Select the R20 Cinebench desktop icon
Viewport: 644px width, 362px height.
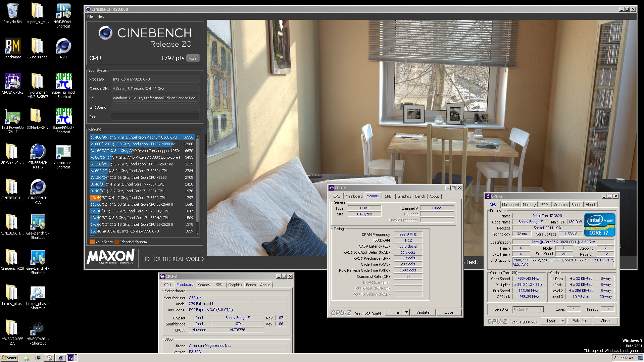(63, 49)
